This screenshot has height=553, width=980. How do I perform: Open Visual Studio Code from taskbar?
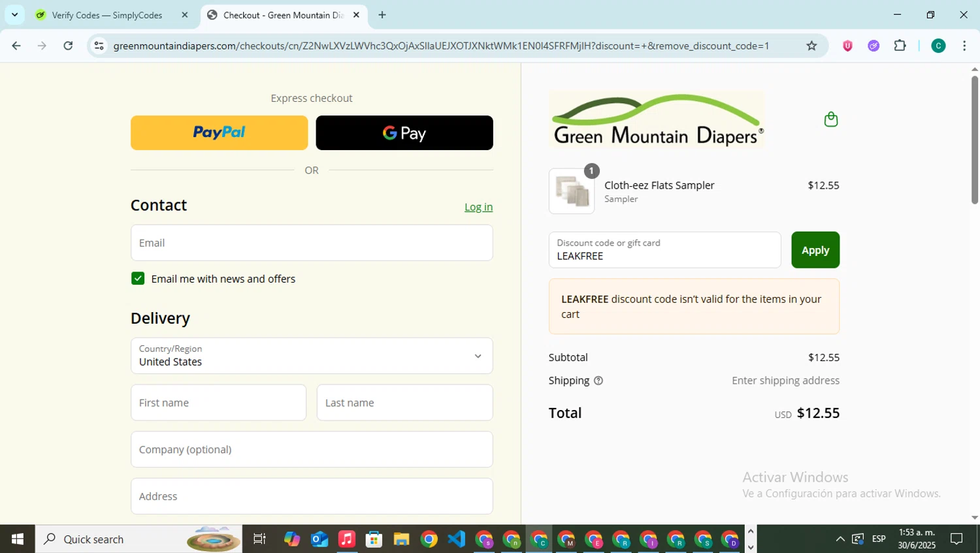(x=457, y=539)
